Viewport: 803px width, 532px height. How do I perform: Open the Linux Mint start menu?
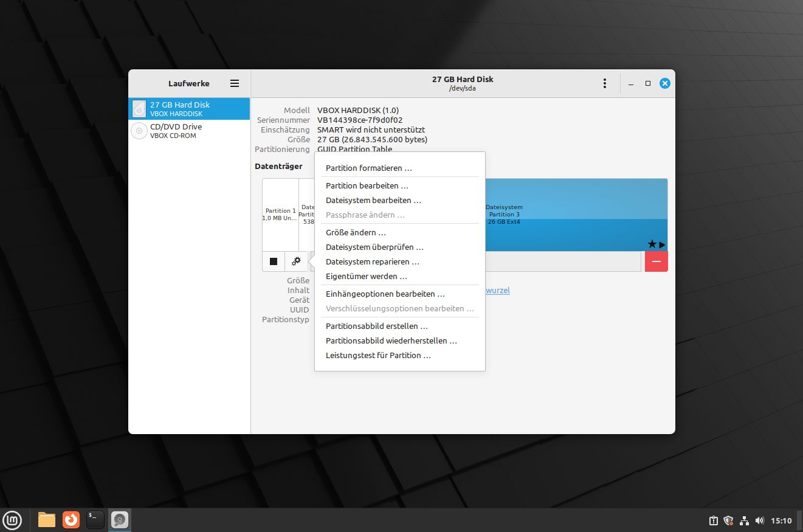tap(13, 520)
